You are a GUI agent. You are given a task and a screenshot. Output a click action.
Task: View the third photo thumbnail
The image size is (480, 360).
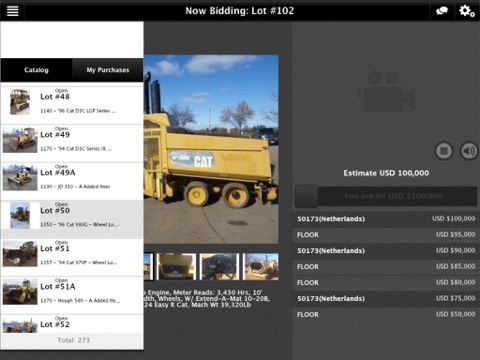(x=219, y=267)
